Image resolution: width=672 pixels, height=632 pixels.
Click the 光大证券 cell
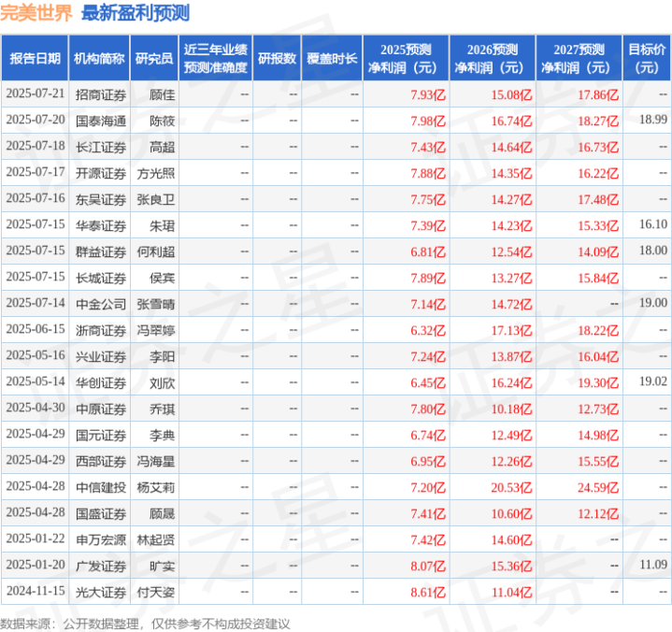point(101,591)
